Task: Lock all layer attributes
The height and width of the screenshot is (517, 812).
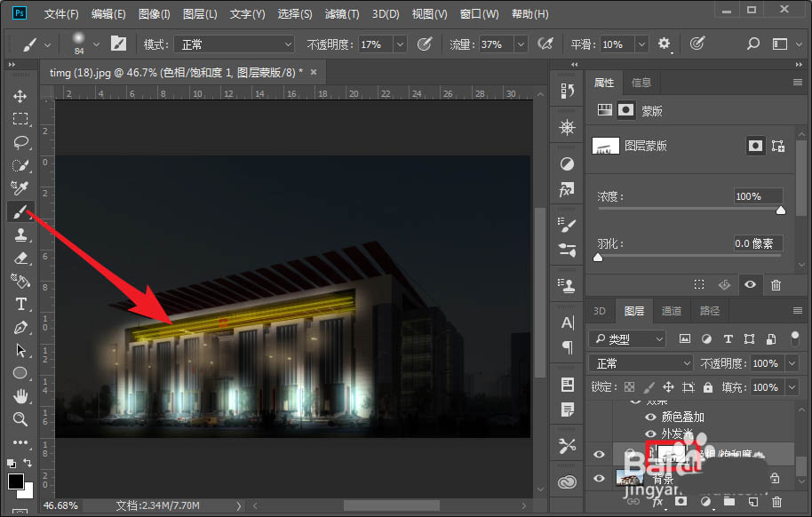Action: pyautogui.click(x=708, y=387)
